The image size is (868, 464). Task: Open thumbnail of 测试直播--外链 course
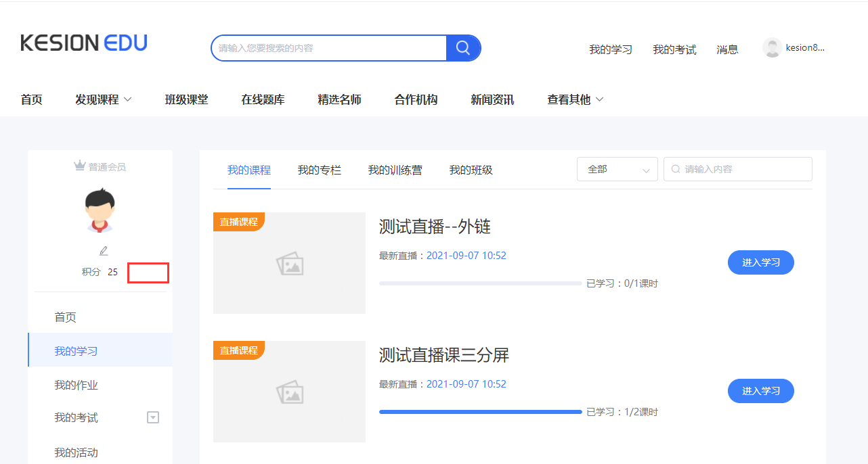289,263
